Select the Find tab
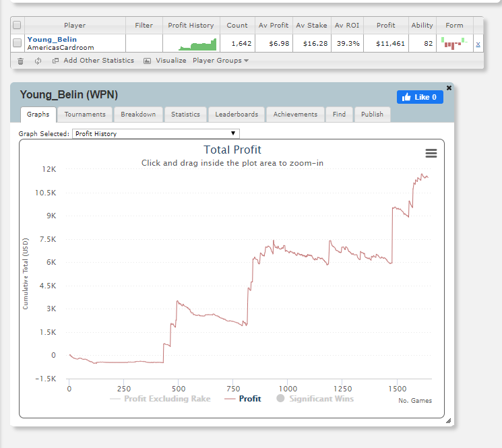The width and height of the screenshot is (502, 448). click(339, 115)
